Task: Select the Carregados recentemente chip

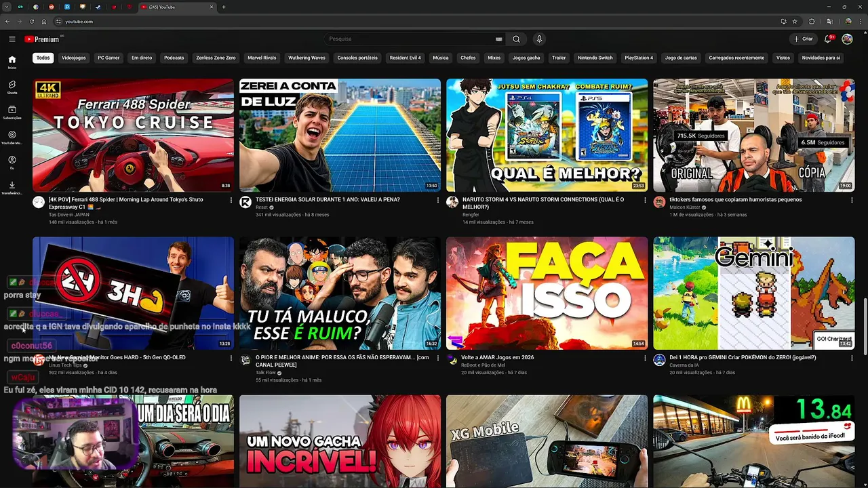Action: tap(736, 58)
